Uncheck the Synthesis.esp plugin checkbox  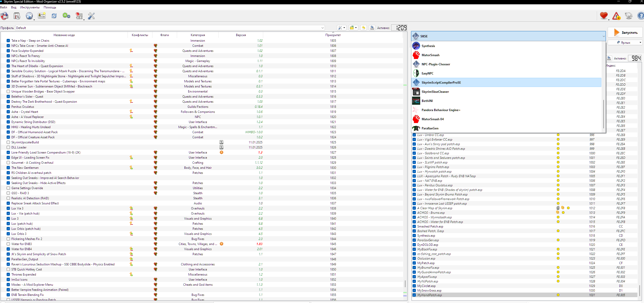point(414,236)
